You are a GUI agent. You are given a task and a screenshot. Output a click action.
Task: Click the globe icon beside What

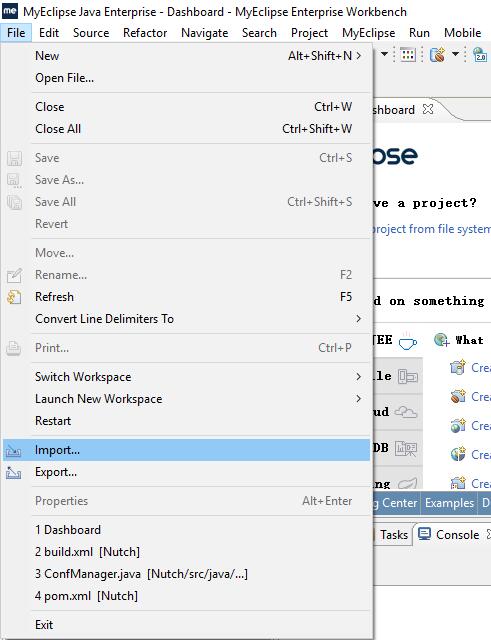tap(442, 340)
